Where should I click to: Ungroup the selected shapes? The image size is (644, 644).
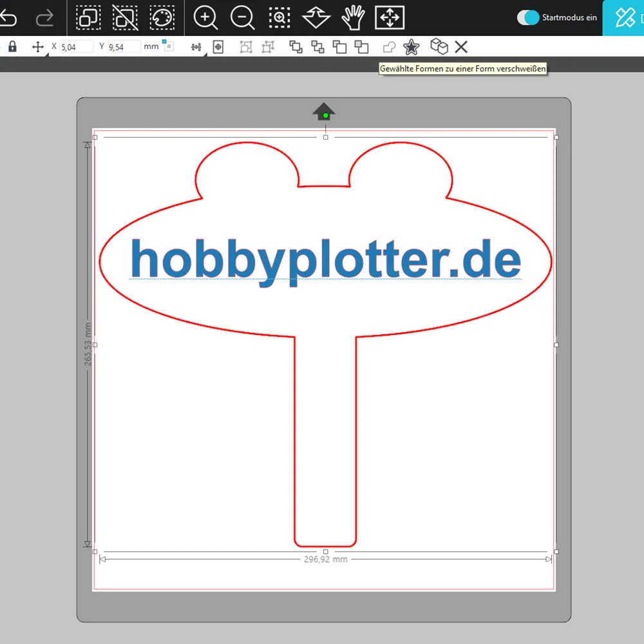pos(268,47)
